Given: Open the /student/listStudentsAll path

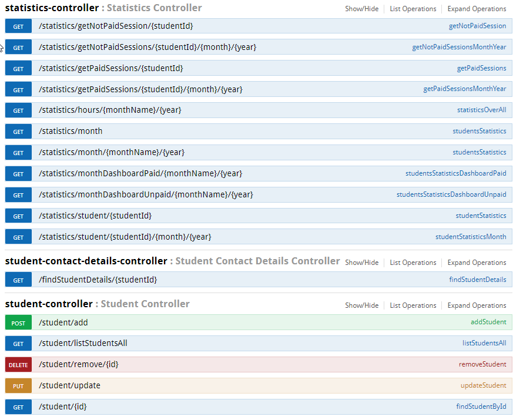Looking at the screenshot, I should coord(83,343).
